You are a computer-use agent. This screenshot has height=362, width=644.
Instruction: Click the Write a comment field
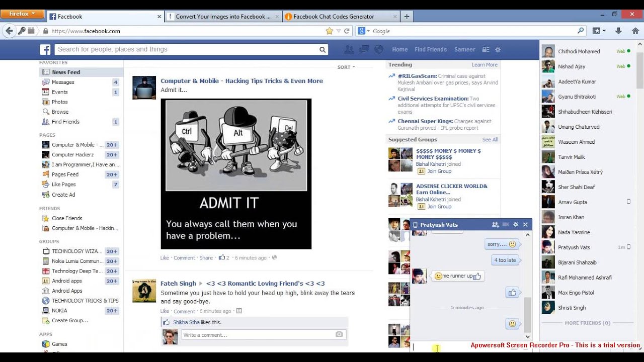pyautogui.click(x=258, y=335)
